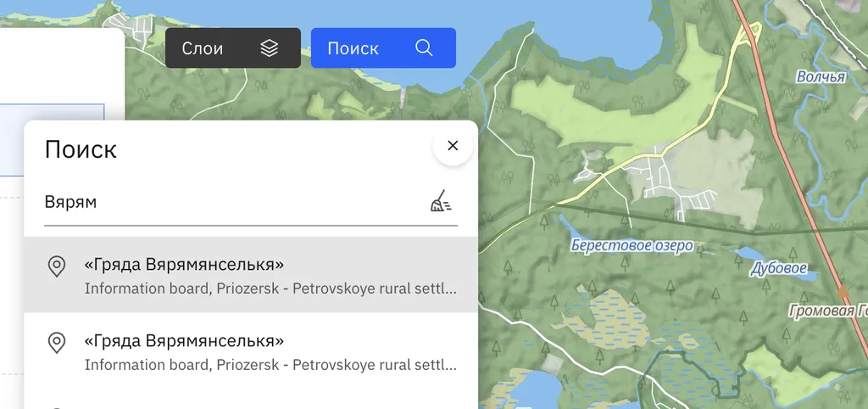Clear the search with the broom icon
Screen dimensions: 868x409
point(441,202)
